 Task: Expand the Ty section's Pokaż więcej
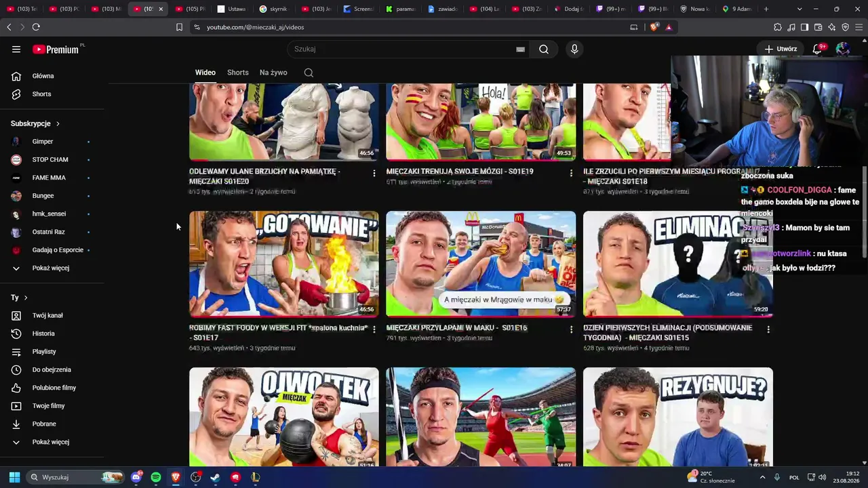click(52, 442)
